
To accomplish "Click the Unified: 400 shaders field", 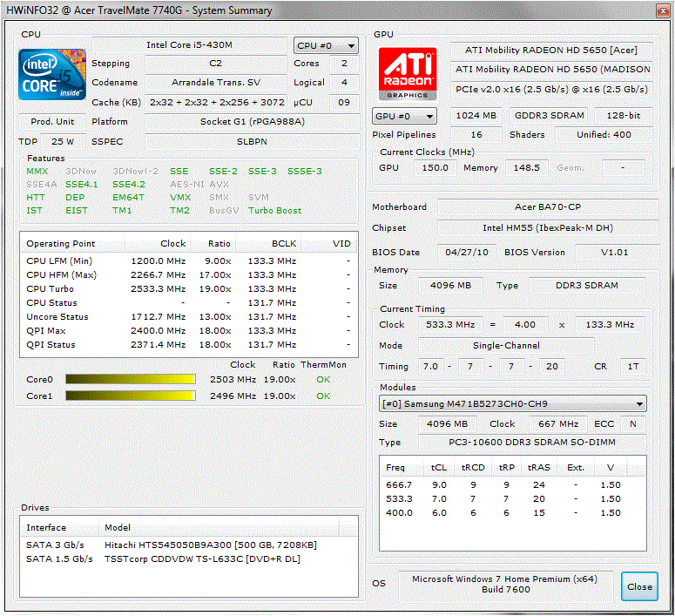I will (x=604, y=134).
